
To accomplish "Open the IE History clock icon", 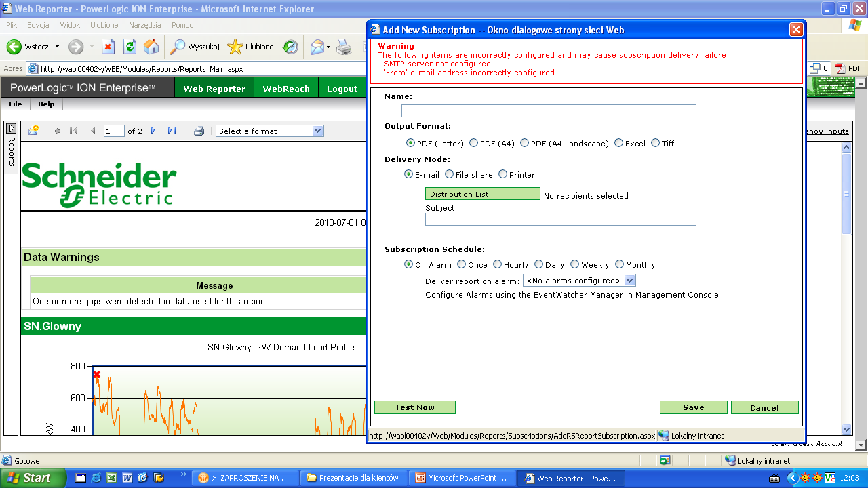I will [290, 47].
